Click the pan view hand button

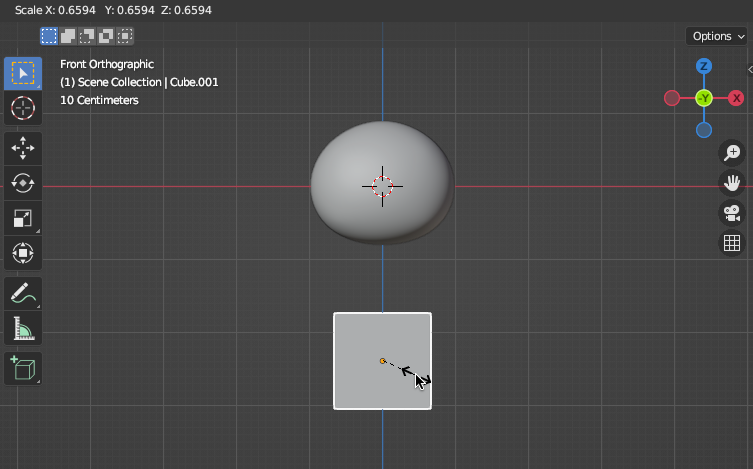732,183
